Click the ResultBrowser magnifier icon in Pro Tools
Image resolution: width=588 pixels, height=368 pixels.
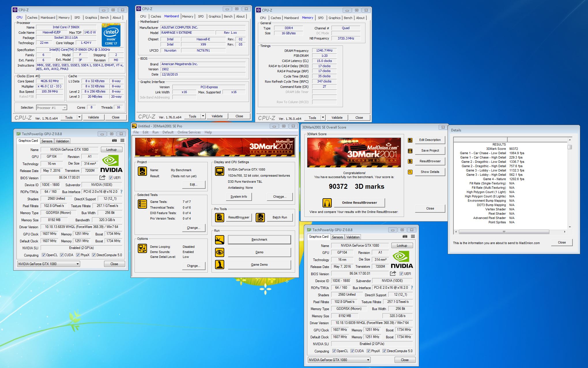220,217
